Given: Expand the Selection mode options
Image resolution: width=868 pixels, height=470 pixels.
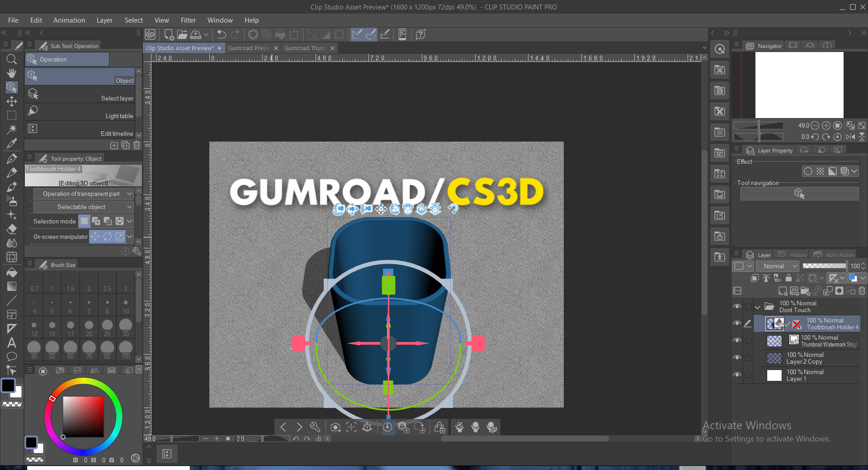Looking at the screenshot, I should (x=130, y=221).
